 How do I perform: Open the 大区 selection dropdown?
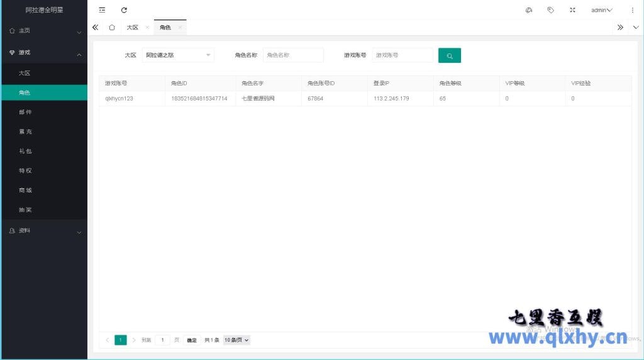[178, 55]
